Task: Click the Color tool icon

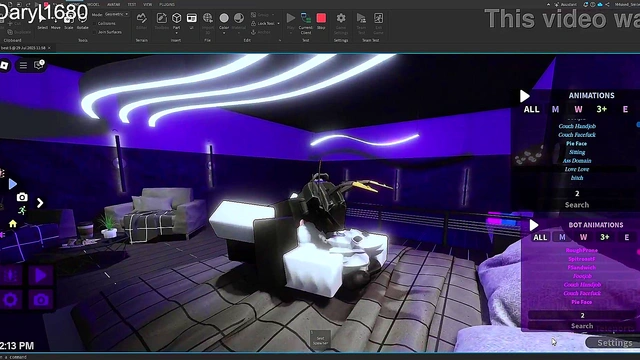Action: (x=224, y=18)
